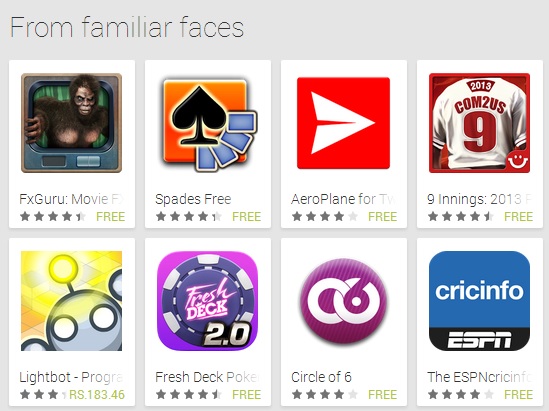Click the FxGuru: Movie FX title
The width and height of the screenshot is (549, 411).
[x=71, y=199]
